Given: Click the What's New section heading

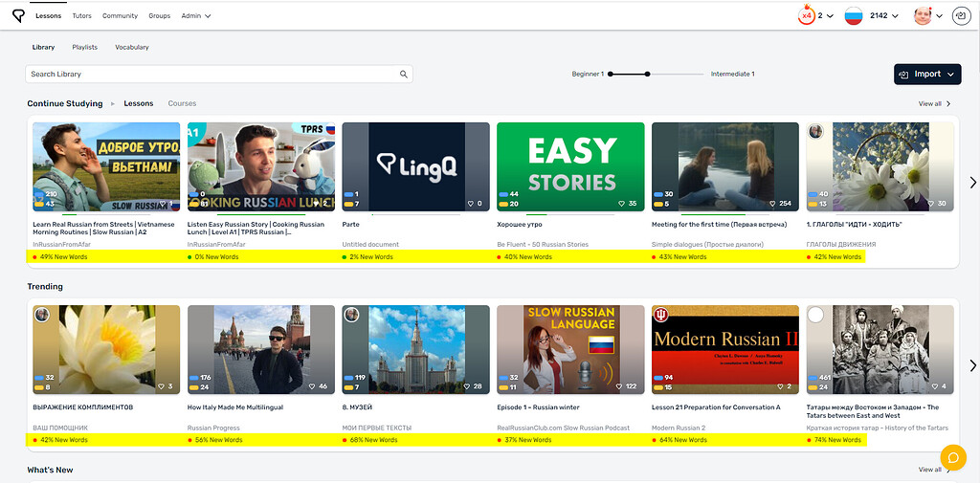Looking at the screenshot, I should tap(51, 470).
